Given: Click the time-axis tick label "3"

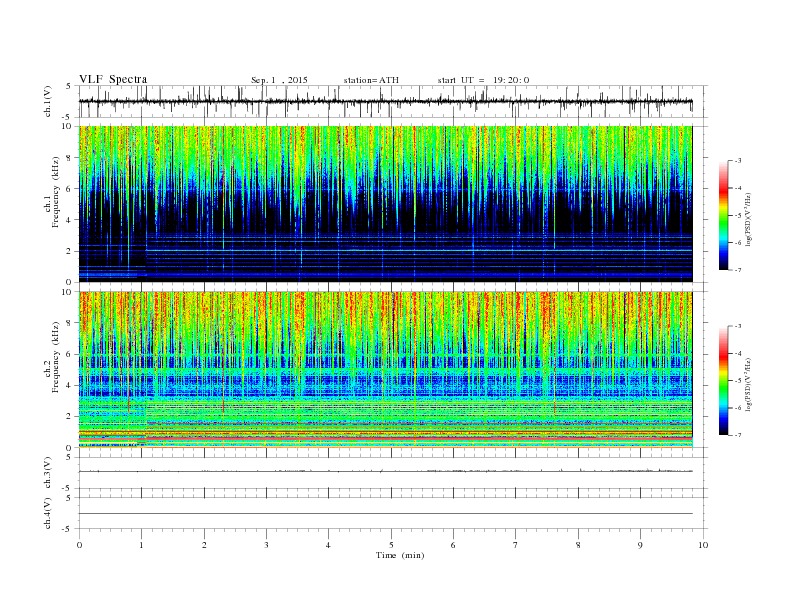Looking at the screenshot, I should click(x=266, y=545).
